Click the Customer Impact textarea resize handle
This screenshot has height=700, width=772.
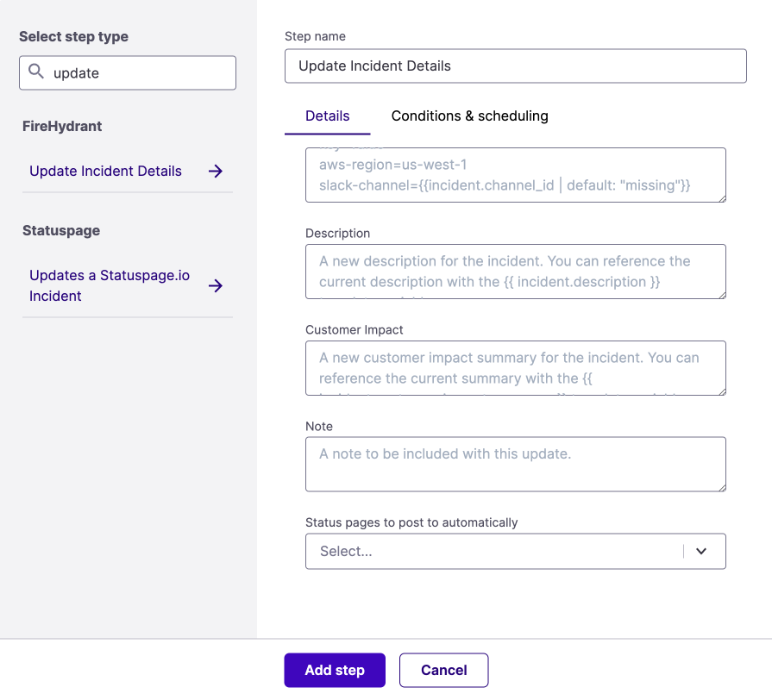click(x=722, y=391)
